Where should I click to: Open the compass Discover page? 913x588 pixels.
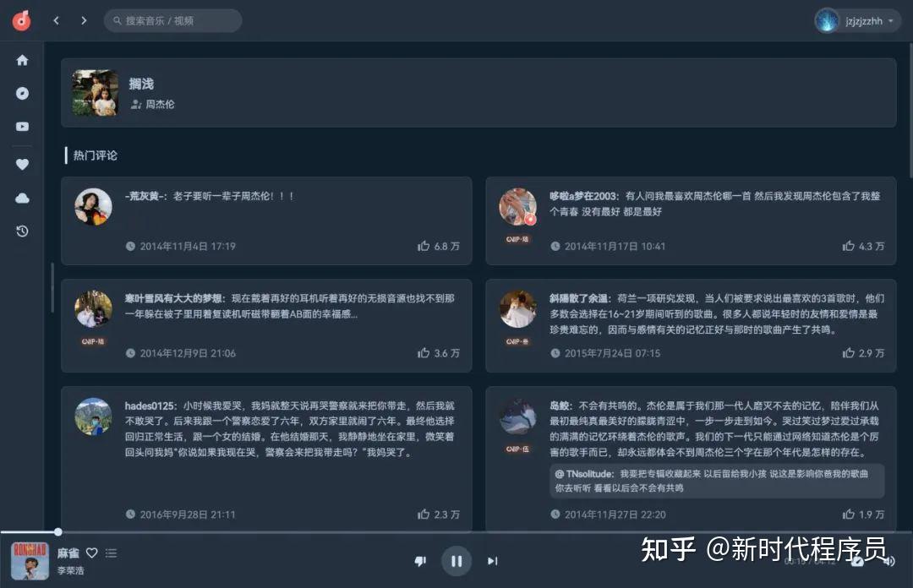[22, 93]
